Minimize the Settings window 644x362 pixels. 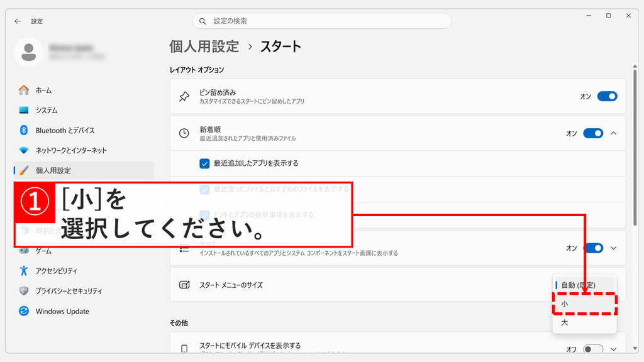point(589,16)
